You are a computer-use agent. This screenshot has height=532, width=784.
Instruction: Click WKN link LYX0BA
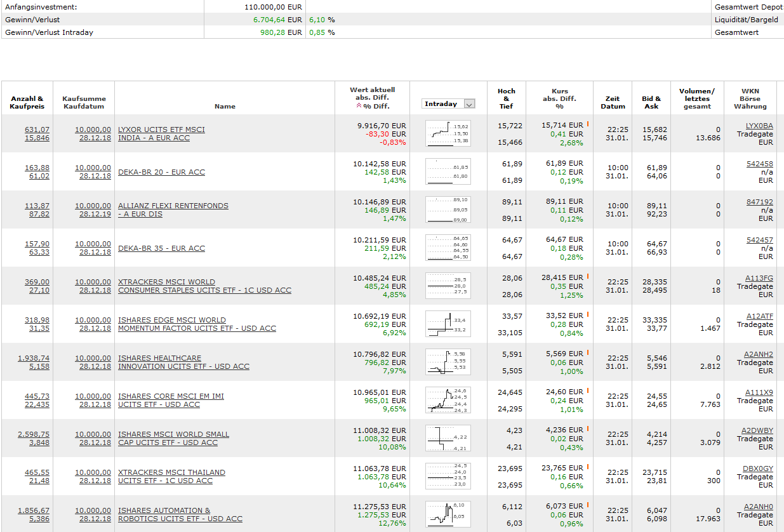tap(759, 126)
